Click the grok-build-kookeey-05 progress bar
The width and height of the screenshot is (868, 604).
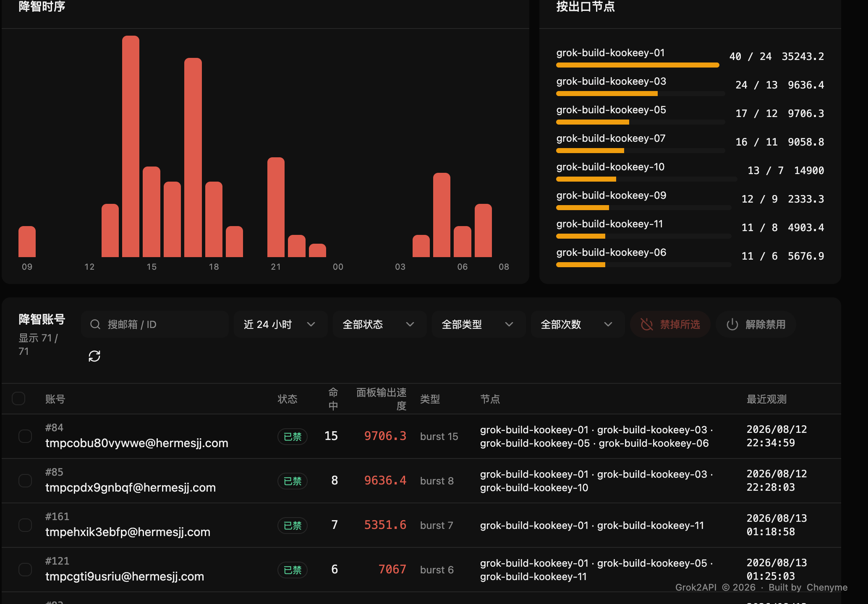pos(641,122)
